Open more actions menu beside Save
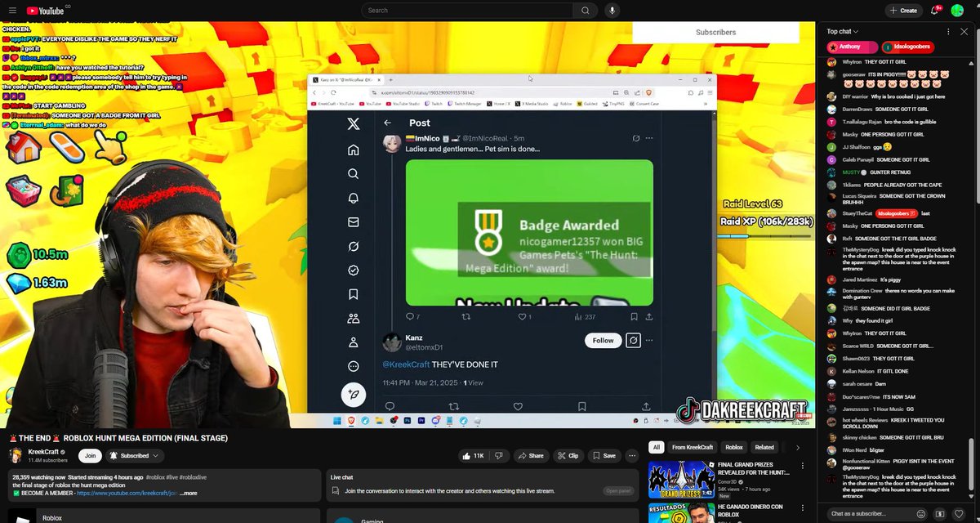The height and width of the screenshot is (523, 980). click(631, 455)
